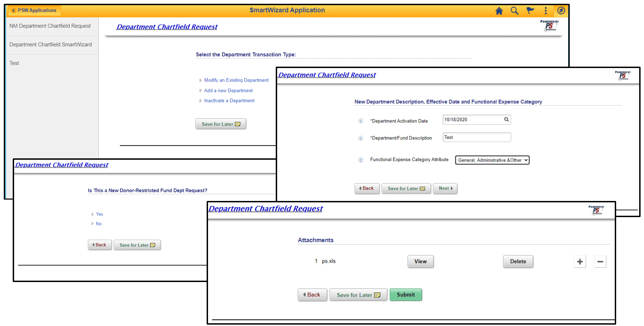This screenshot has height=326, width=644.
Task: Select the Test item in the sidebar
Action: [x=14, y=63]
